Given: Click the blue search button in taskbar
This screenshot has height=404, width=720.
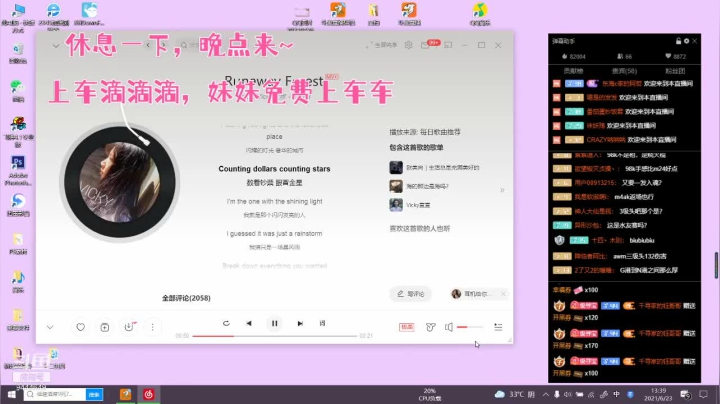Looking at the screenshot, I should pyautogui.click(x=94, y=394).
